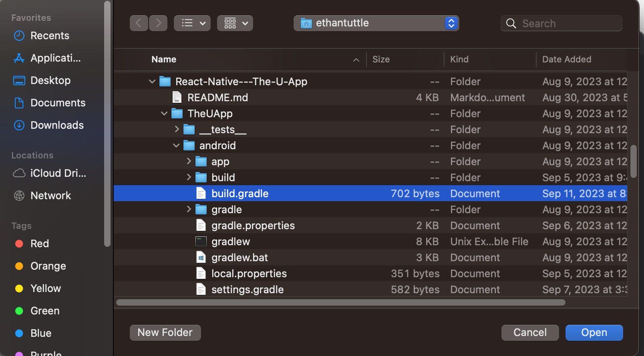Open the icon grouping options menu

click(x=235, y=23)
